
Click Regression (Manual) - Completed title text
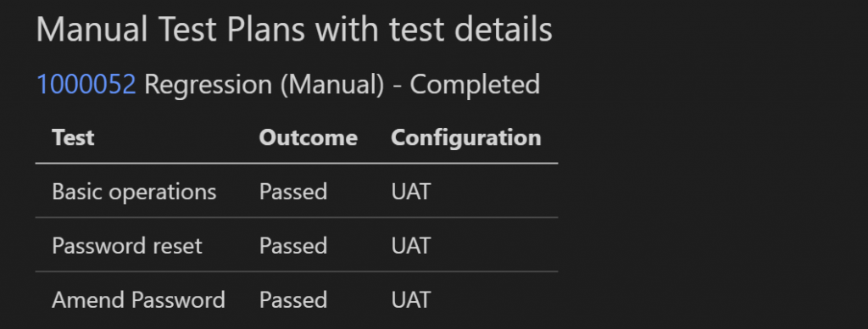tap(342, 85)
